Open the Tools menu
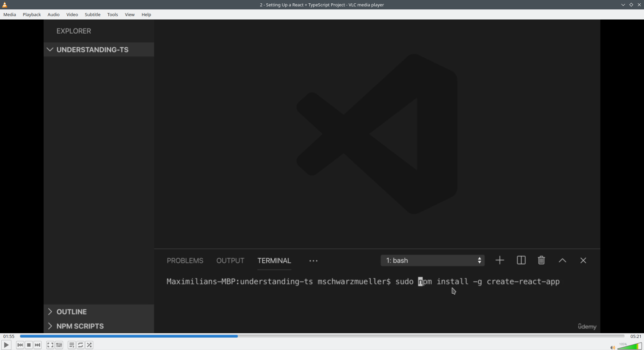The width and height of the screenshot is (644, 350). tap(112, 14)
